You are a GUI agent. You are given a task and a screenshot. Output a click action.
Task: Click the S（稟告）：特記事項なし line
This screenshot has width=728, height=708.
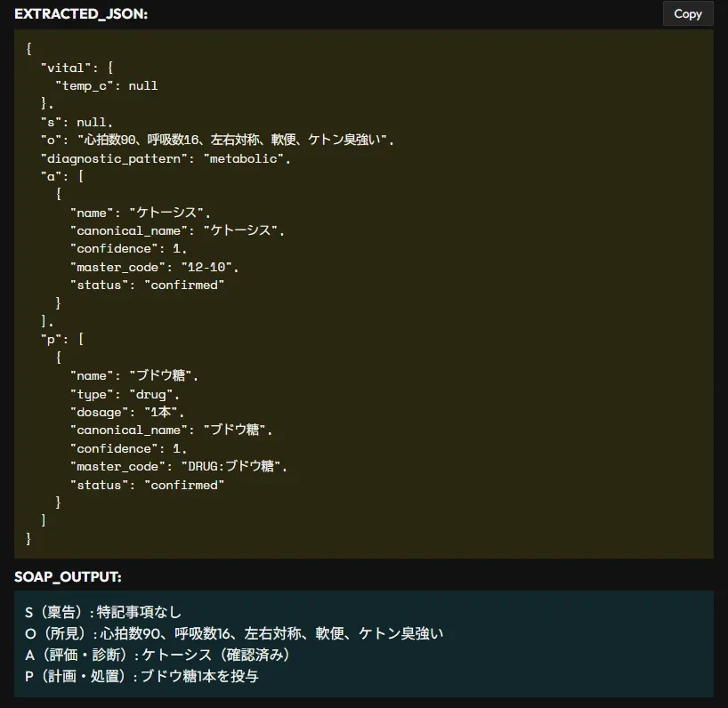pos(103,613)
